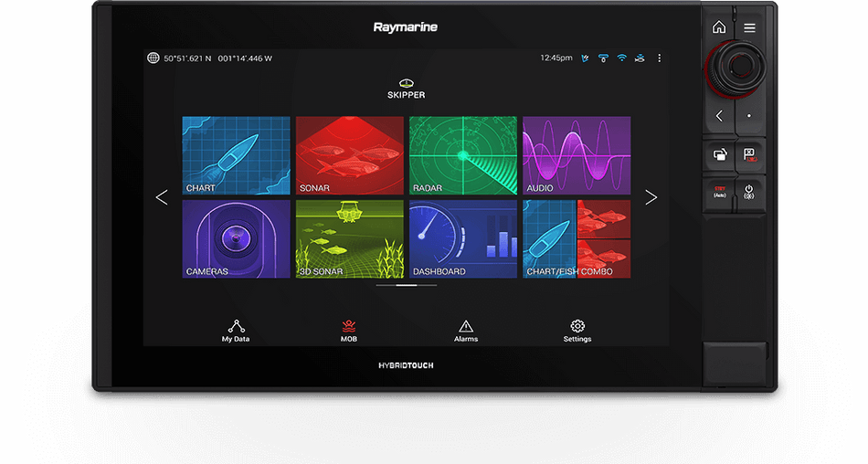This screenshot has height=464, width=868.
Task: Toggle the STBY Auto pilot button
Action: 720,192
